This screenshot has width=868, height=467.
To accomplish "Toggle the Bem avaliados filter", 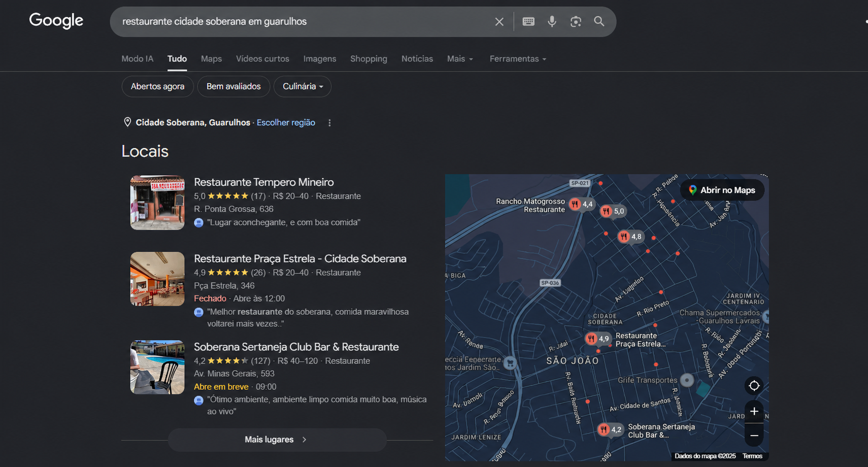I will tap(233, 86).
